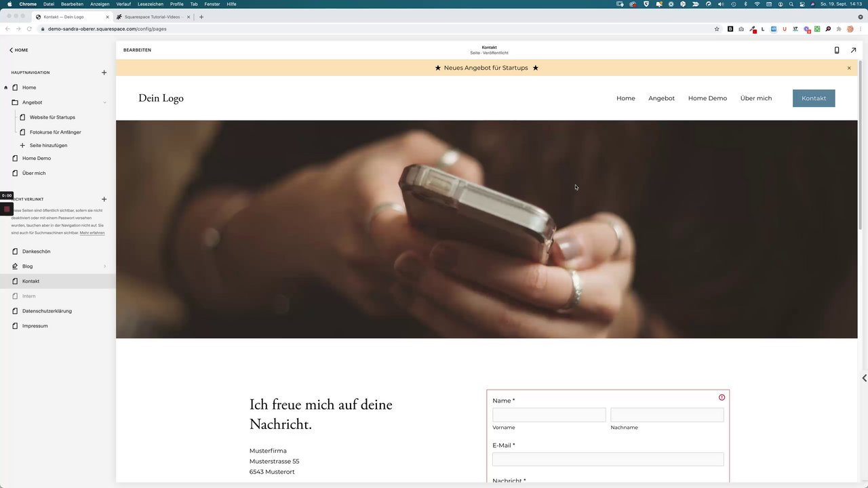Add a page to Hauptnavigation with plus
The image size is (868, 488).
click(x=104, y=73)
